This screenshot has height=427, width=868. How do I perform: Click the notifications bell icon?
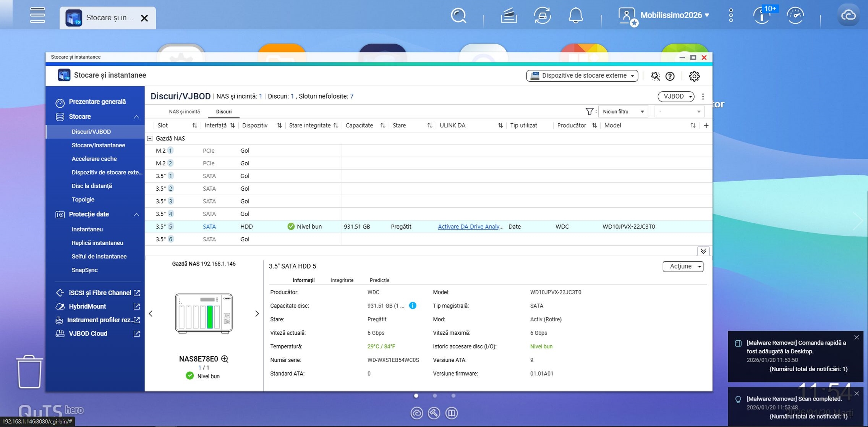click(x=575, y=16)
